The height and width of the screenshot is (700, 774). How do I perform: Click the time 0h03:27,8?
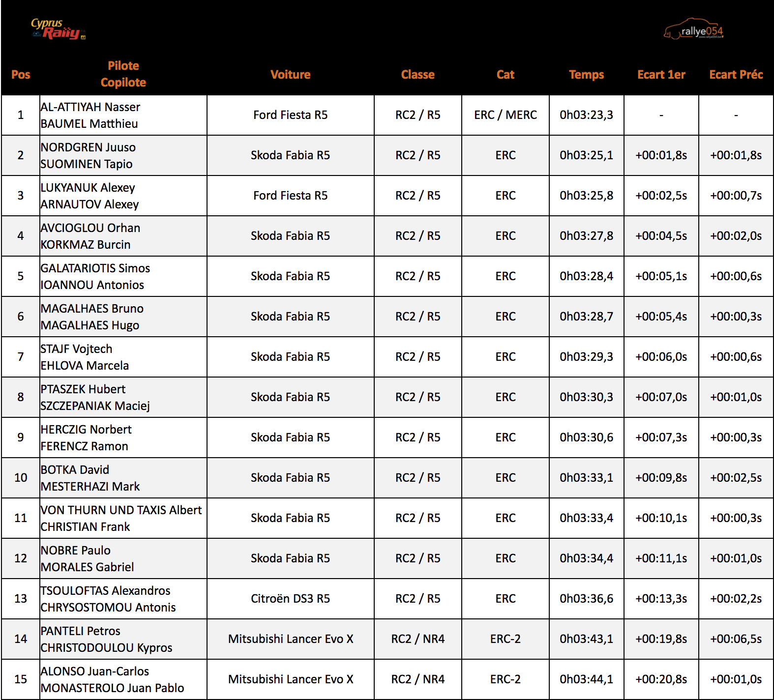pos(587,236)
